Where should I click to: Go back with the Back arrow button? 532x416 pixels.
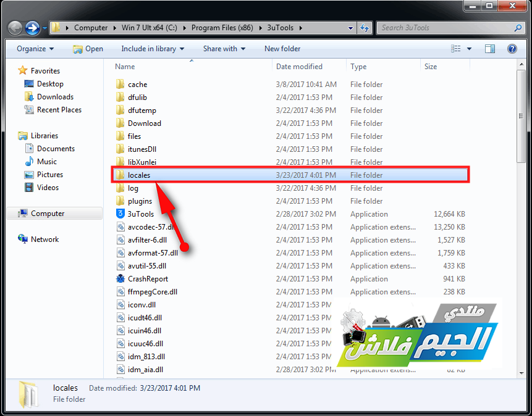pos(15,28)
